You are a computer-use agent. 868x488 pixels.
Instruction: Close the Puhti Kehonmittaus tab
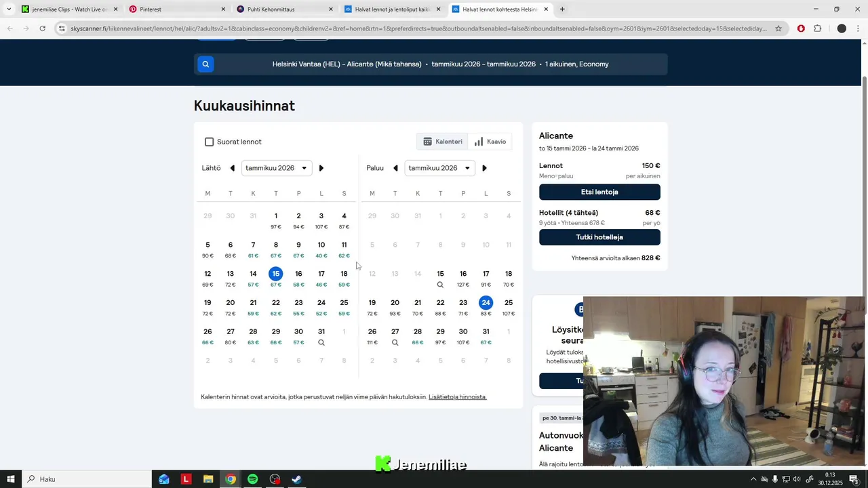coord(331,9)
